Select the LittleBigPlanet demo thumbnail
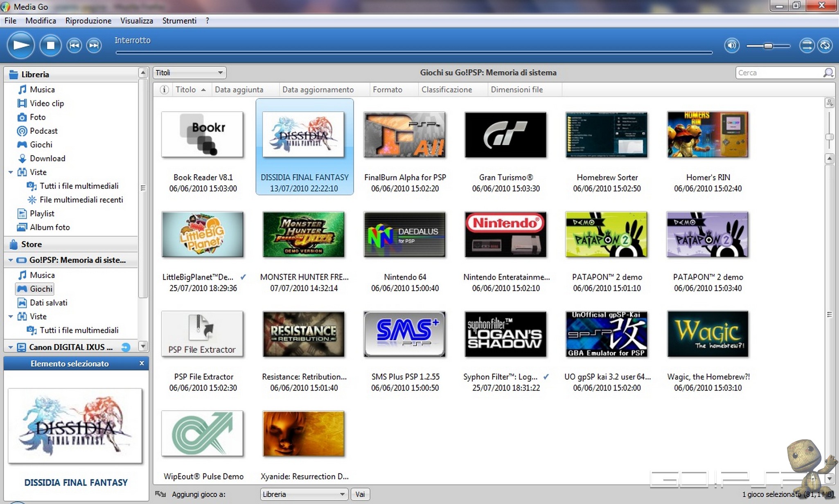Image resolution: width=839 pixels, height=504 pixels. [203, 234]
